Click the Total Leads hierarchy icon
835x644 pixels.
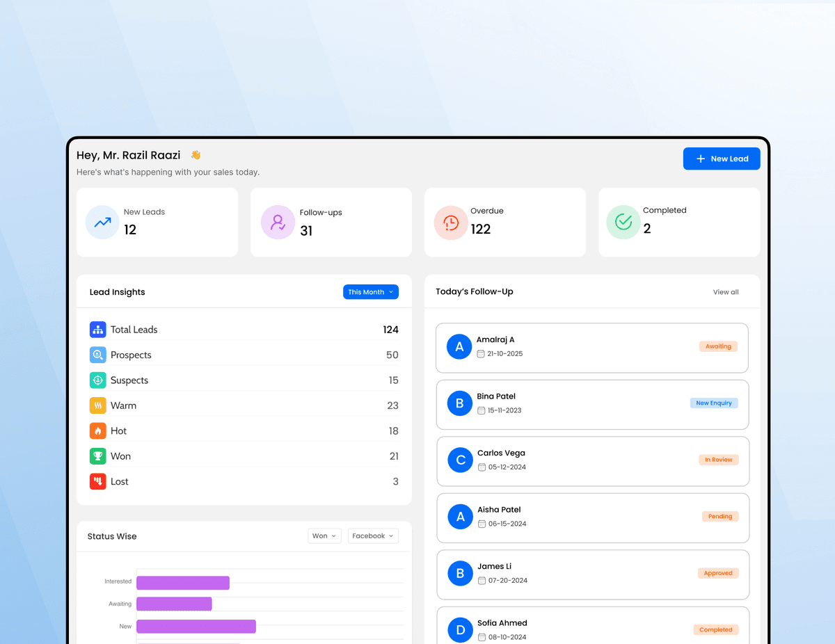[98, 330]
